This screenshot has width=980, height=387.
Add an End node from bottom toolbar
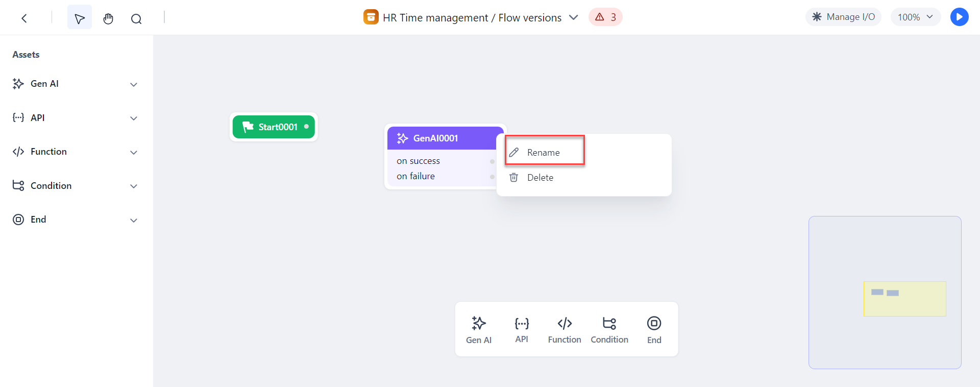coord(654,330)
